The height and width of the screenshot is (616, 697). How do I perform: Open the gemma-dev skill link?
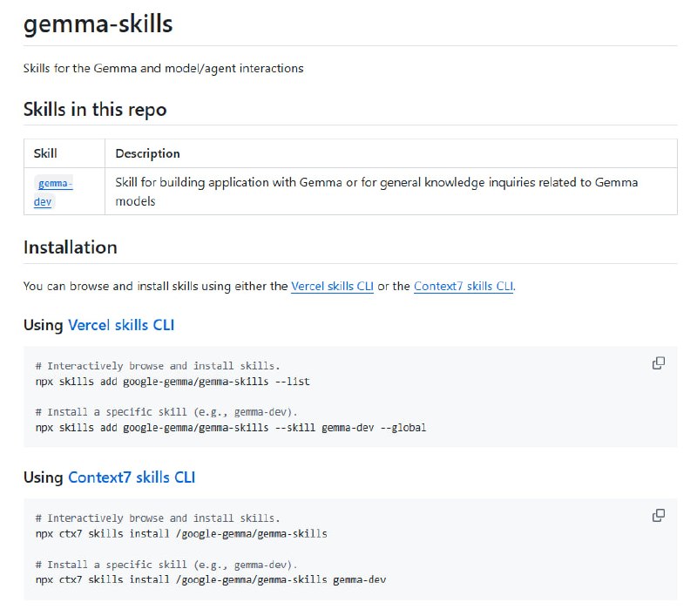[53, 192]
